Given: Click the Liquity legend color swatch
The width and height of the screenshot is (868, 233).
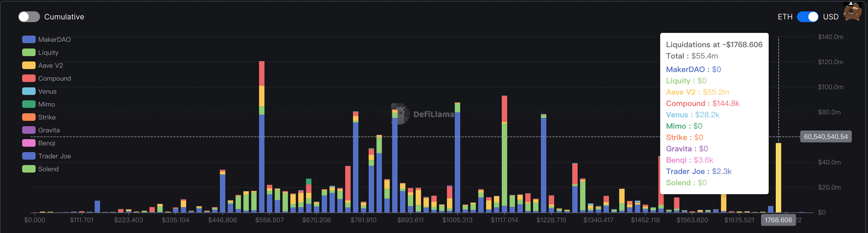Looking at the screenshot, I should [29, 53].
